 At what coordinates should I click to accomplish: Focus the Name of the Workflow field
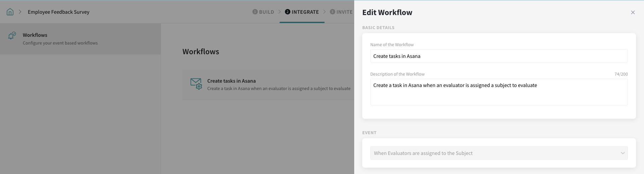[499, 56]
